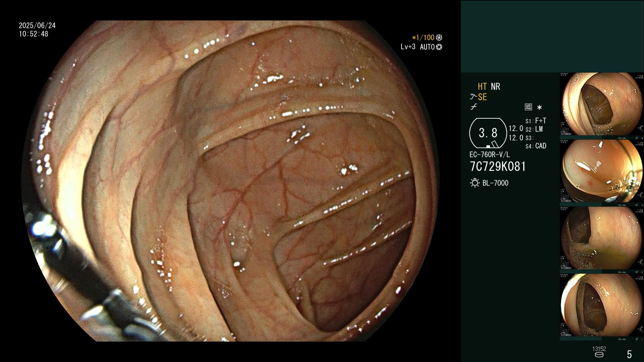Image resolution: width=644 pixels, height=362 pixels.
Task: Click the settings sliders icon
Action: pyautogui.click(x=528, y=107)
